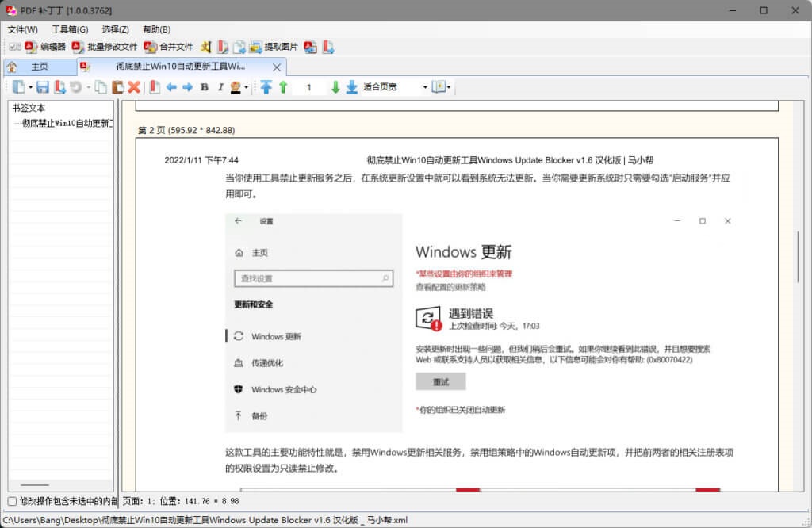
Task: Click the red bookmark page icon left of 提取图片
Action: point(223,47)
